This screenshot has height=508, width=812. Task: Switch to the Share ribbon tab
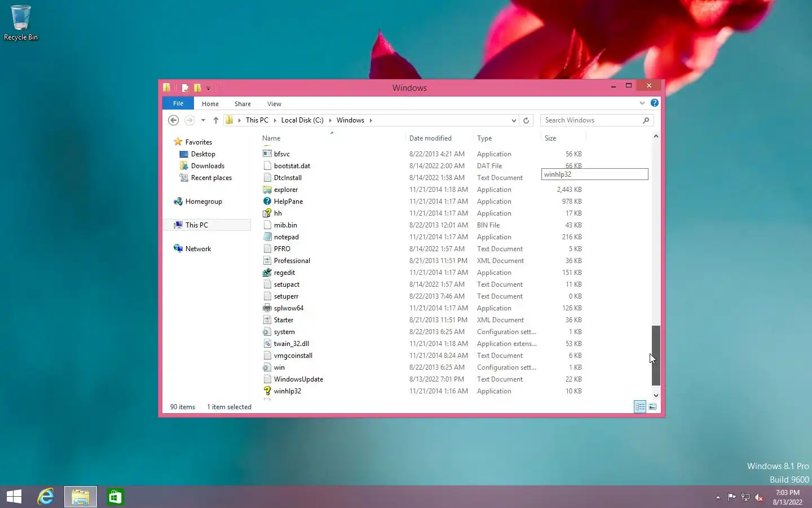click(x=242, y=104)
